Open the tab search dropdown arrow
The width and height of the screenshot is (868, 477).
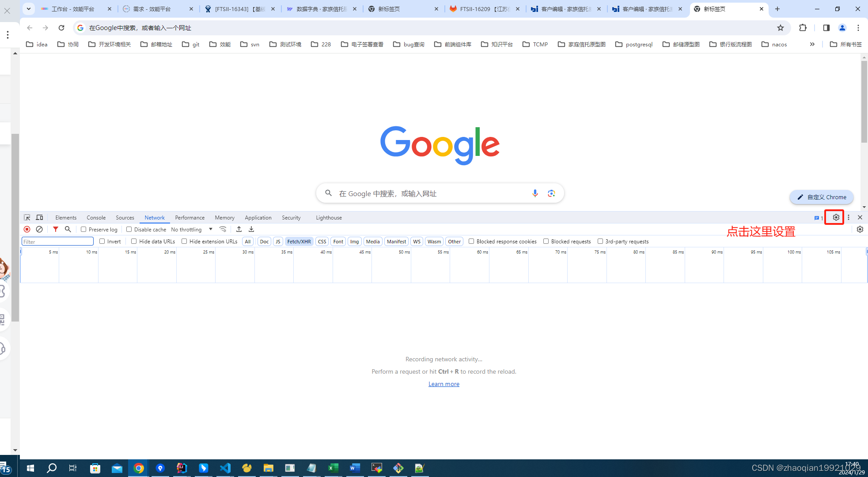[29, 9]
